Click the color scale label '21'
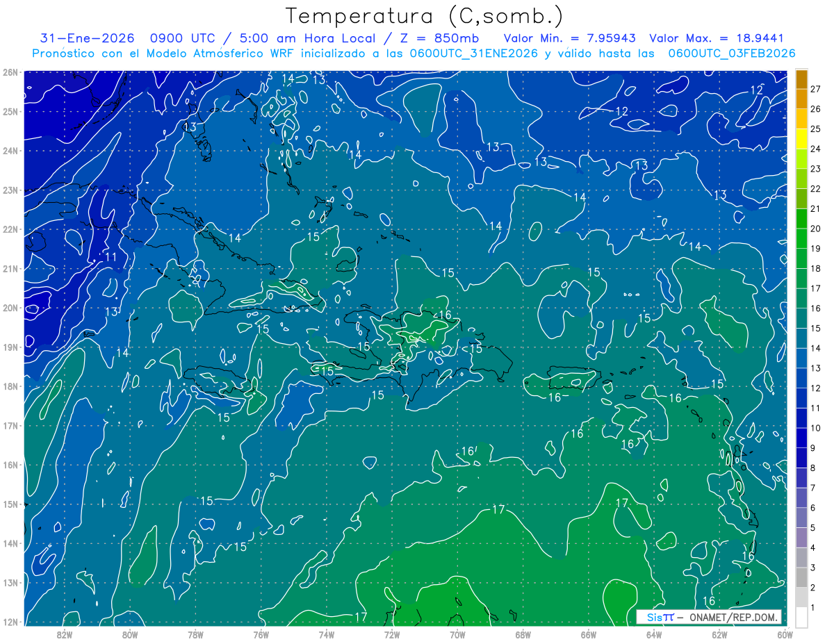Viewport: 834px width, 644px height. click(815, 208)
